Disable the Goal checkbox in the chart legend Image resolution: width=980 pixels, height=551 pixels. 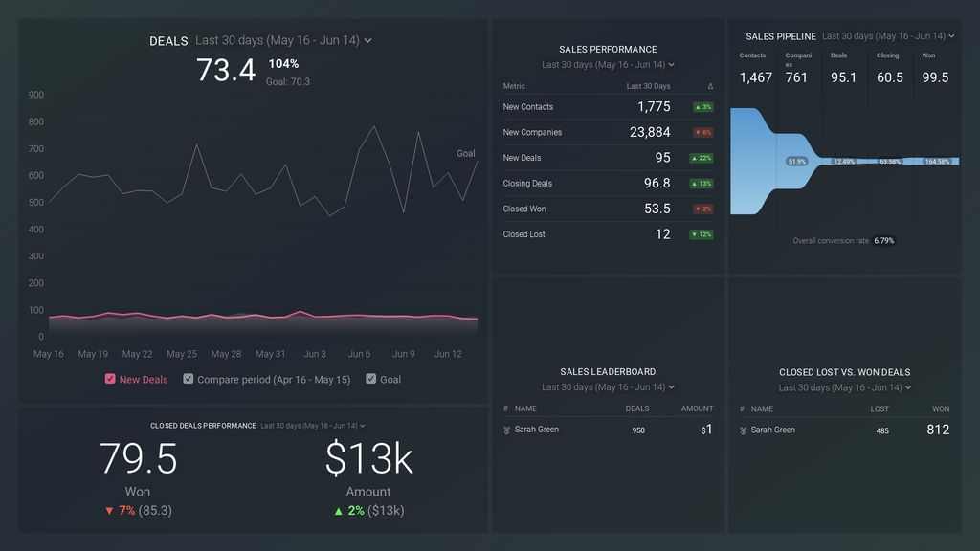pos(370,379)
